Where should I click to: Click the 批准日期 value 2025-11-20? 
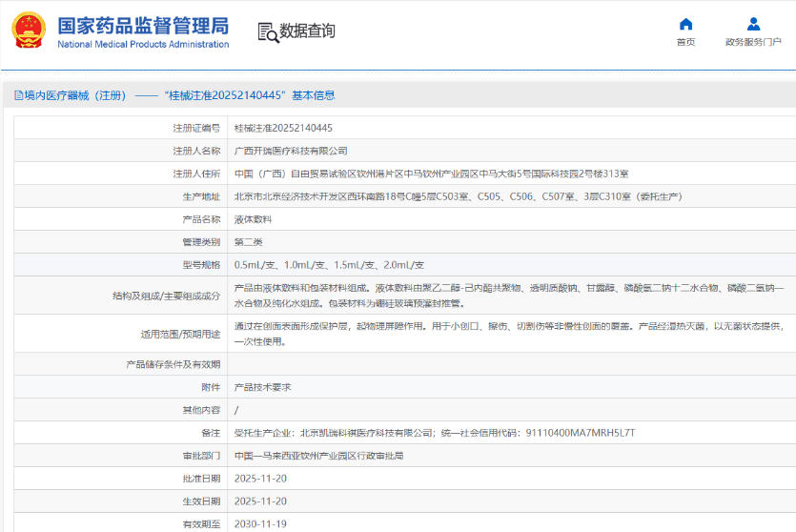(x=260, y=479)
